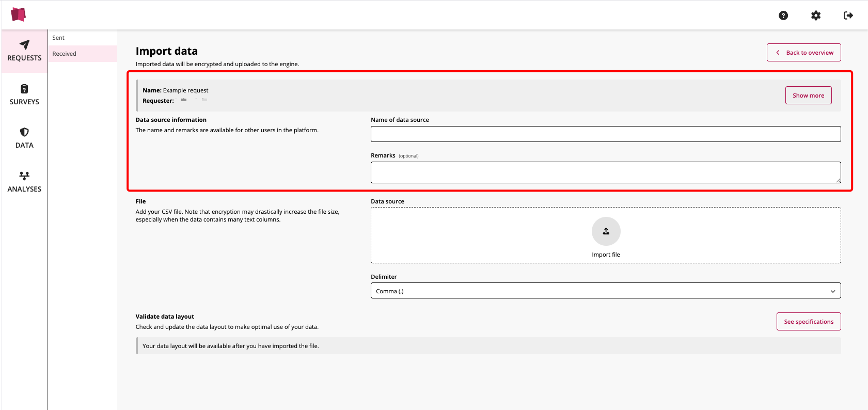Click the logout icon in header
868x410 pixels.
click(848, 15)
